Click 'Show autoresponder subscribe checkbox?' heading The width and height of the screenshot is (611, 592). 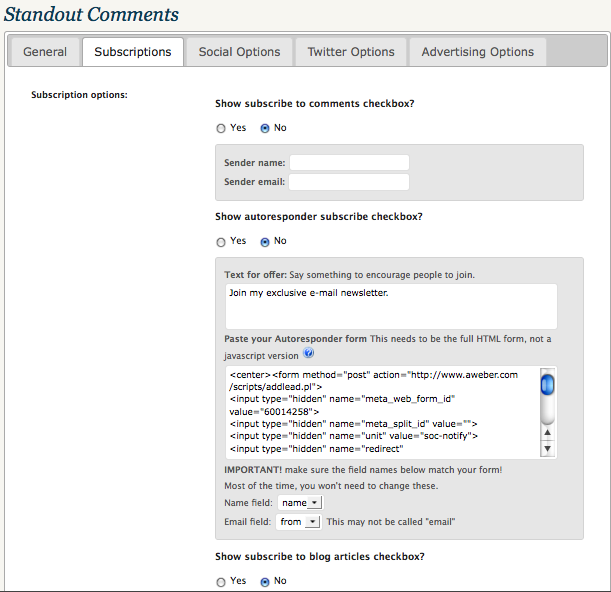tap(319, 217)
